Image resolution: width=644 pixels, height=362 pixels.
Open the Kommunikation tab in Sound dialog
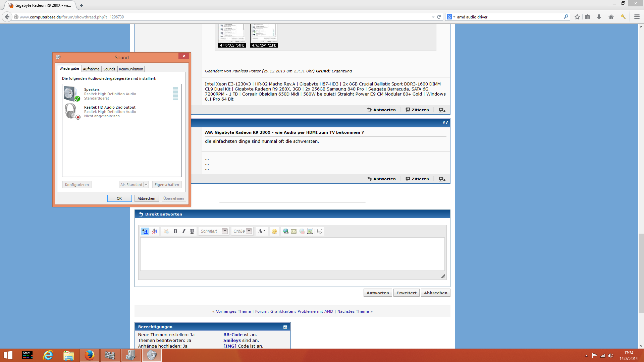click(131, 69)
